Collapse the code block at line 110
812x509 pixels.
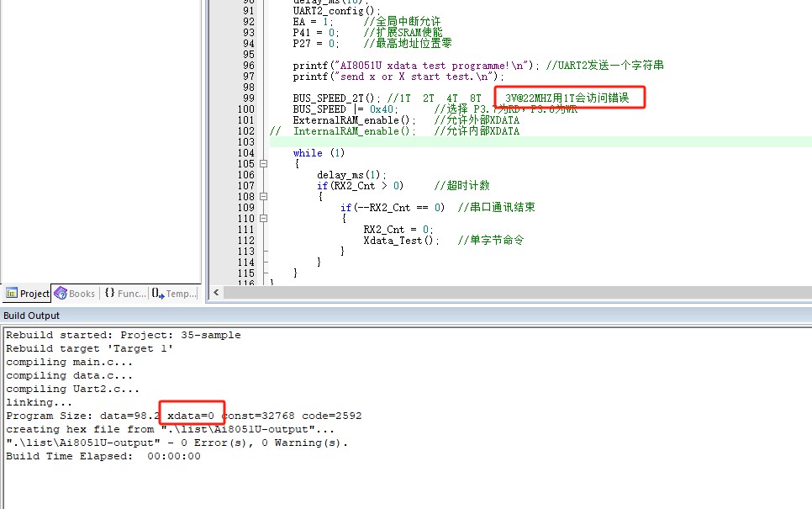[x=264, y=218]
